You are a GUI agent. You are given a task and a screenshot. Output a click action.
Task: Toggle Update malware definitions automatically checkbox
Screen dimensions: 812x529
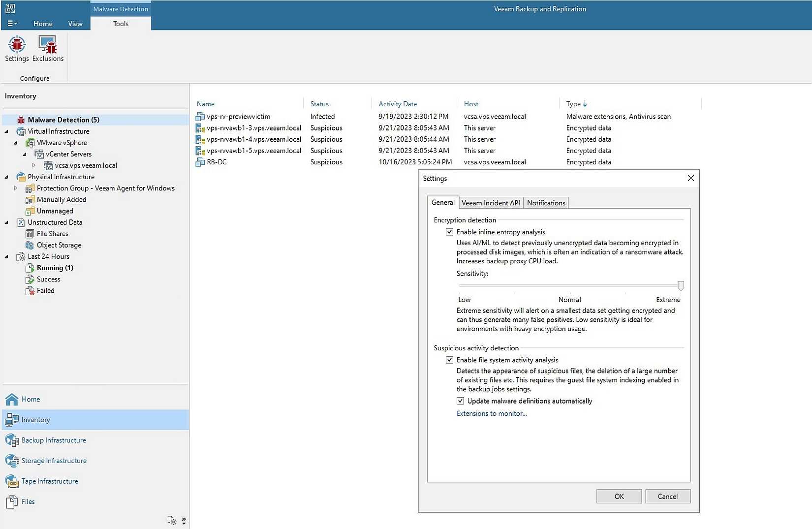460,401
